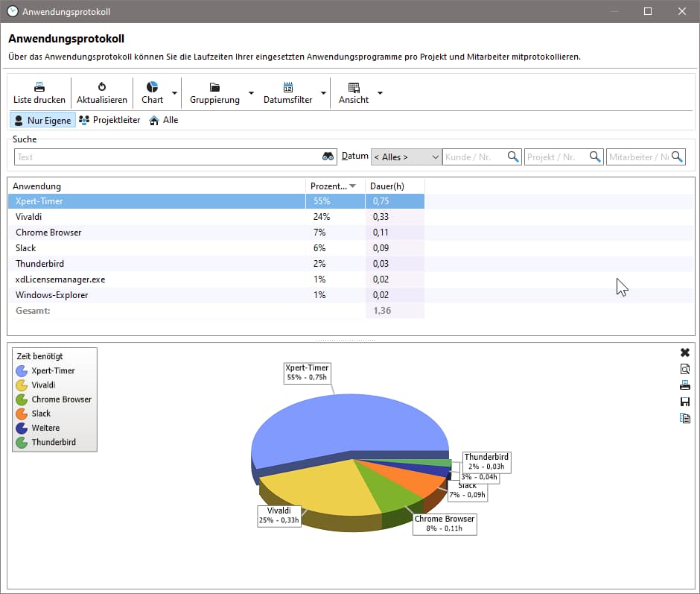Open the Datum '< Alles >' combo box
Image resolution: width=700 pixels, height=594 pixels.
(406, 157)
